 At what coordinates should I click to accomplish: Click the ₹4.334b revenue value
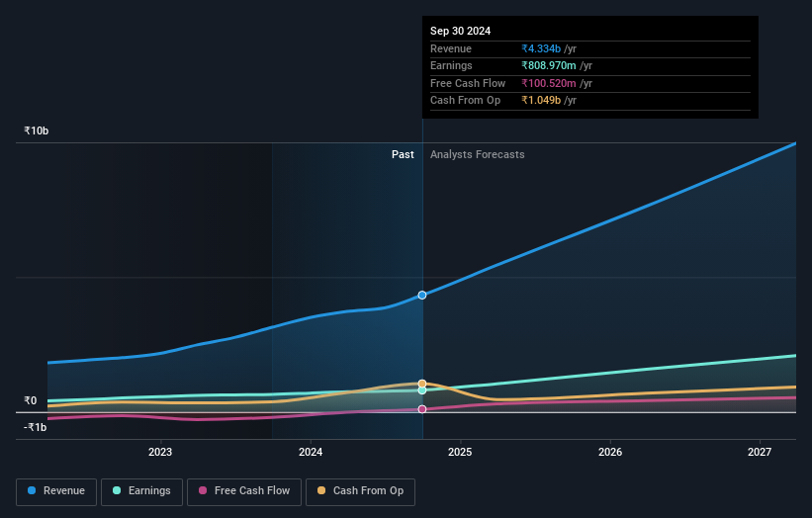coord(541,48)
